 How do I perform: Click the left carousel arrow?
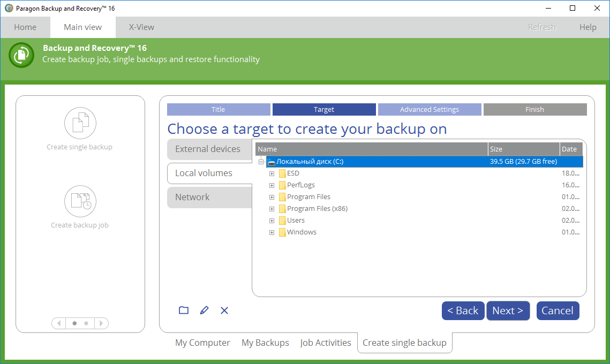pyautogui.click(x=59, y=323)
